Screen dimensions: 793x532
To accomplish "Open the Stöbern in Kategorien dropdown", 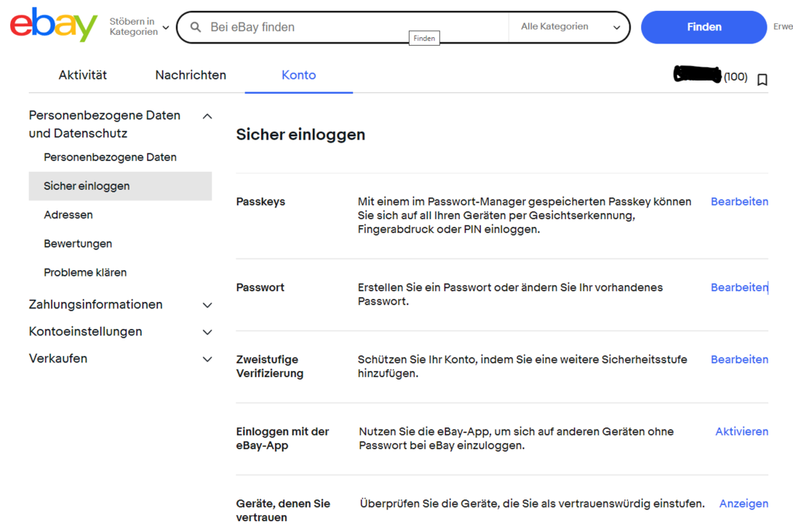I will [x=139, y=27].
